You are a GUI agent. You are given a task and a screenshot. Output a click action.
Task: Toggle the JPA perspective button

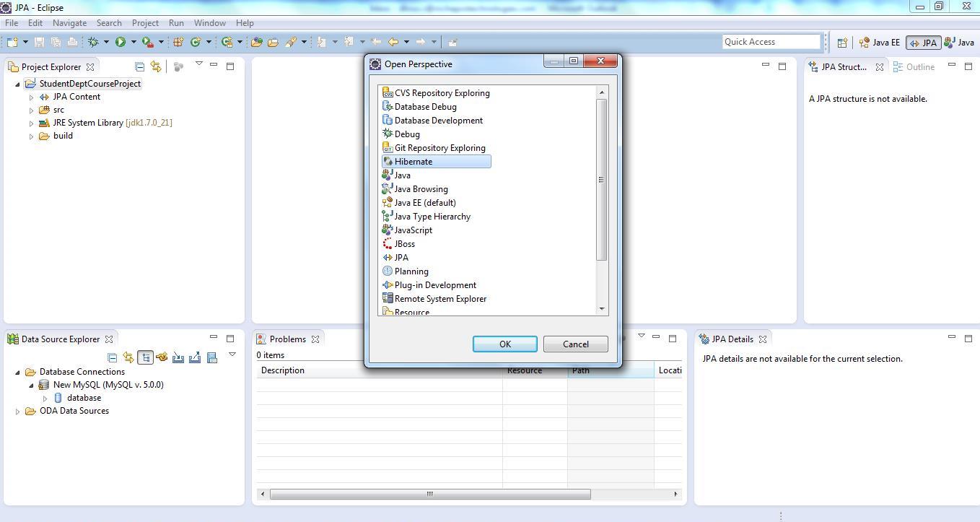coord(923,43)
